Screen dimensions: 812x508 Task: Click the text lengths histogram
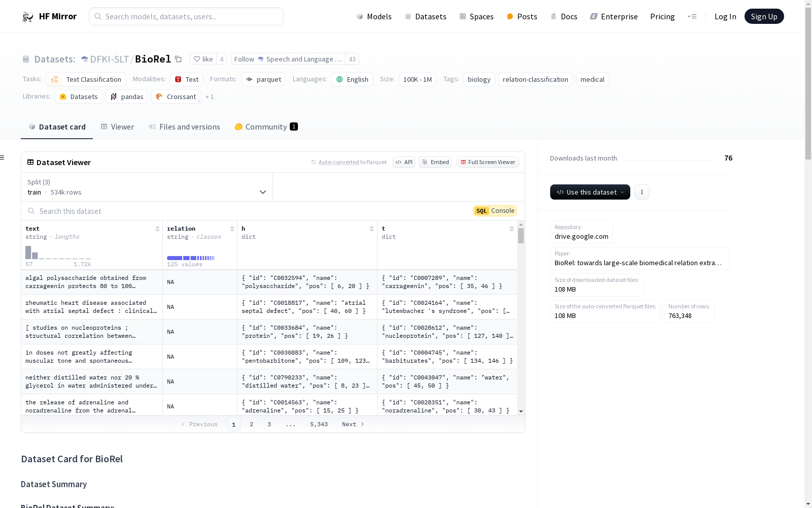pyautogui.click(x=58, y=252)
